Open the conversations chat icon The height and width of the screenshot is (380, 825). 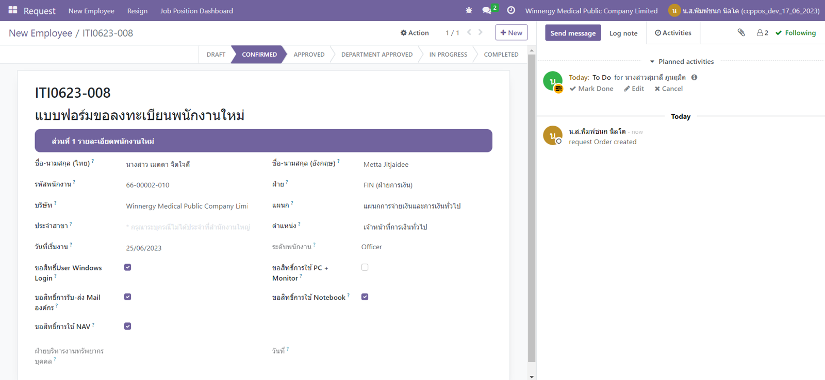coord(488,11)
